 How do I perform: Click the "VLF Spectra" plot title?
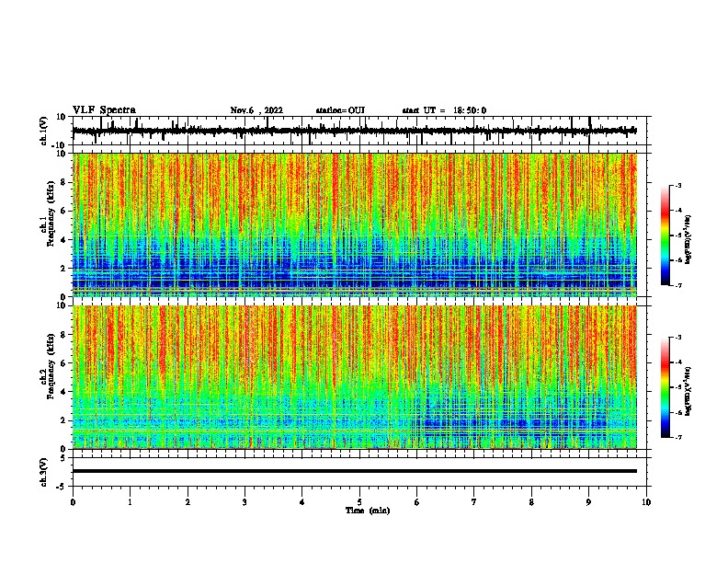[x=104, y=110]
